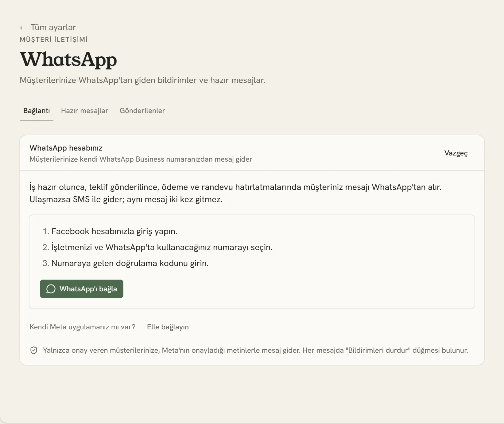Click the WhatsApp'ı bağla button
This screenshot has height=424, width=504.
point(82,289)
